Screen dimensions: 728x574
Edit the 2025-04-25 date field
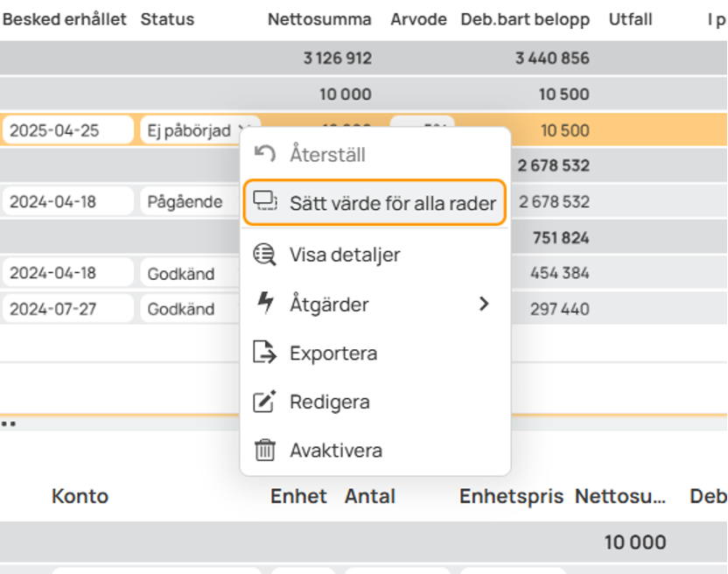(x=66, y=130)
